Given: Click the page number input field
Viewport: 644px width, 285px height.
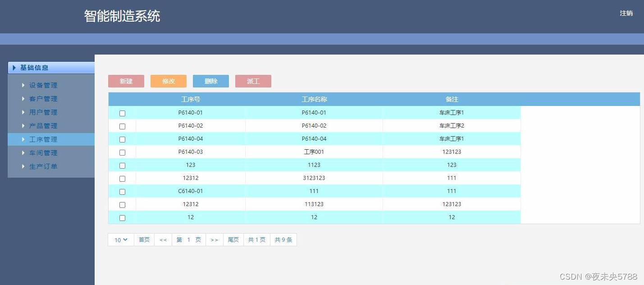Looking at the screenshot, I should (188, 239).
